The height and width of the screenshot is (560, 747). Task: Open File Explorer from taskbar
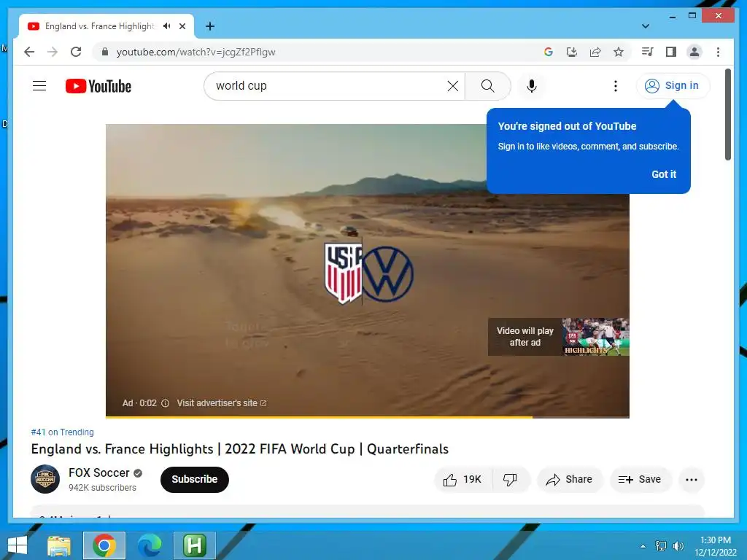(59, 545)
